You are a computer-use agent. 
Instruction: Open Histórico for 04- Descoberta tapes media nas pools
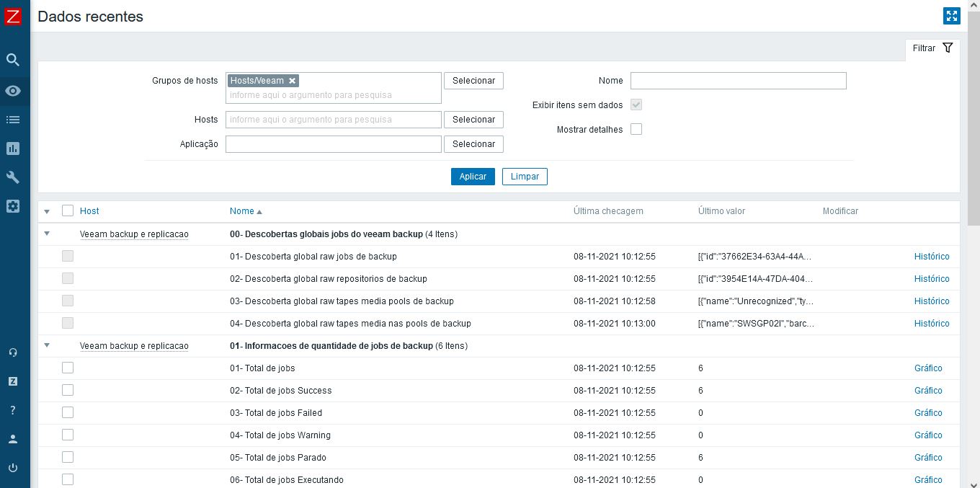[x=932, y=324]
